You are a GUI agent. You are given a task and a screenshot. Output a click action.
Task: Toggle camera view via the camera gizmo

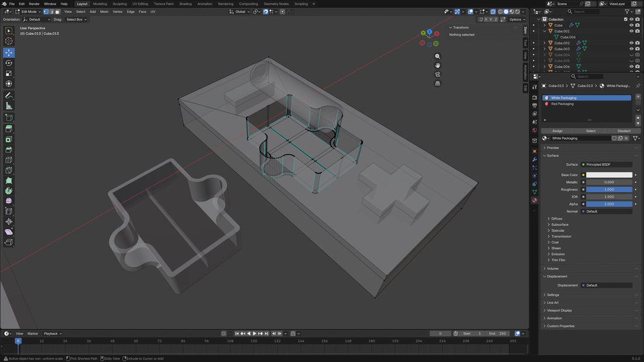click(x=437, y=74)
